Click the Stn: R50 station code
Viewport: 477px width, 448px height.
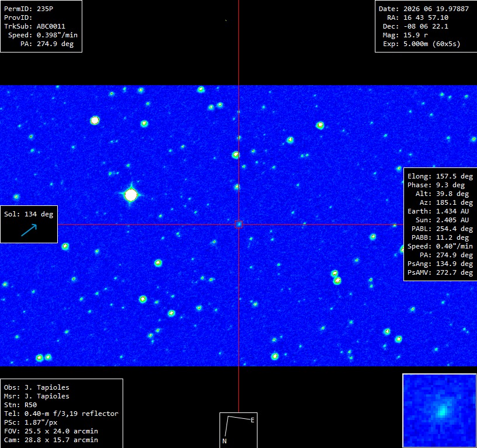(20, 405)
